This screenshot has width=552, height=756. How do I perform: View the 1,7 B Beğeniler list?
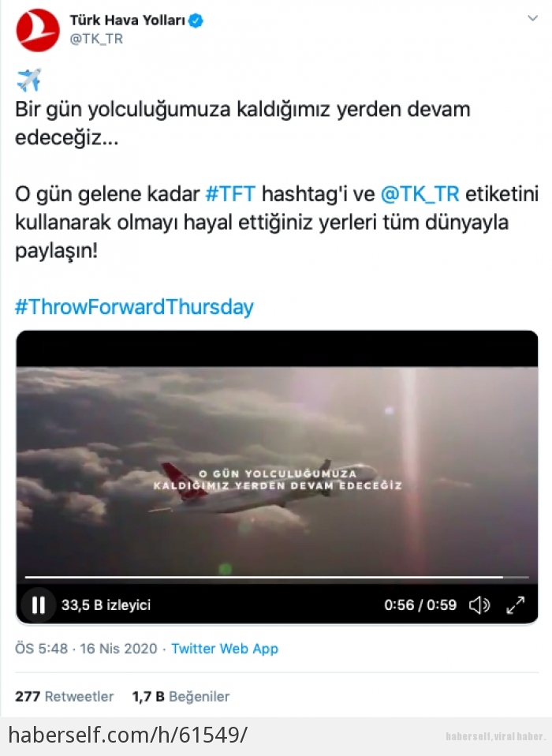(x=181, y=696)
